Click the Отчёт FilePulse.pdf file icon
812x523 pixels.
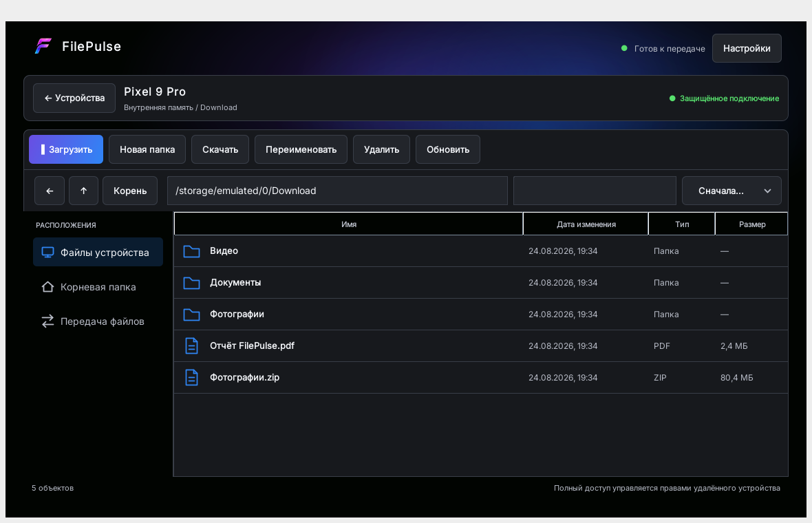point(191,346)
